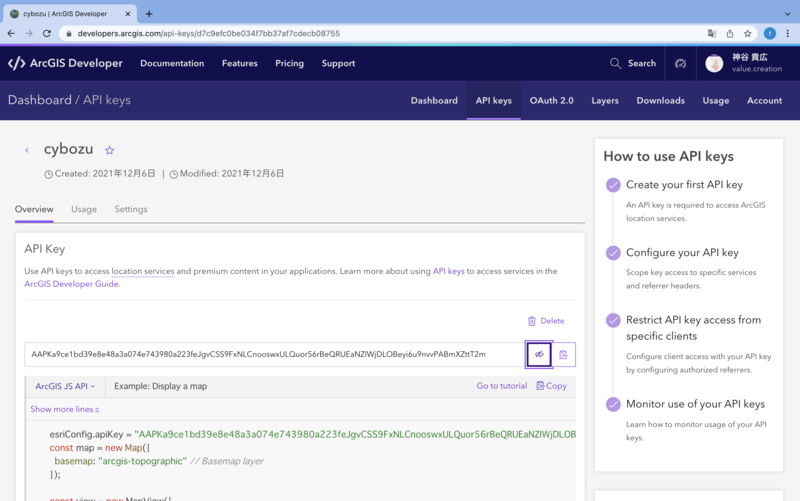Open the Chrome profile avatar
Screen dimensions: 800x501
point(770,33)
